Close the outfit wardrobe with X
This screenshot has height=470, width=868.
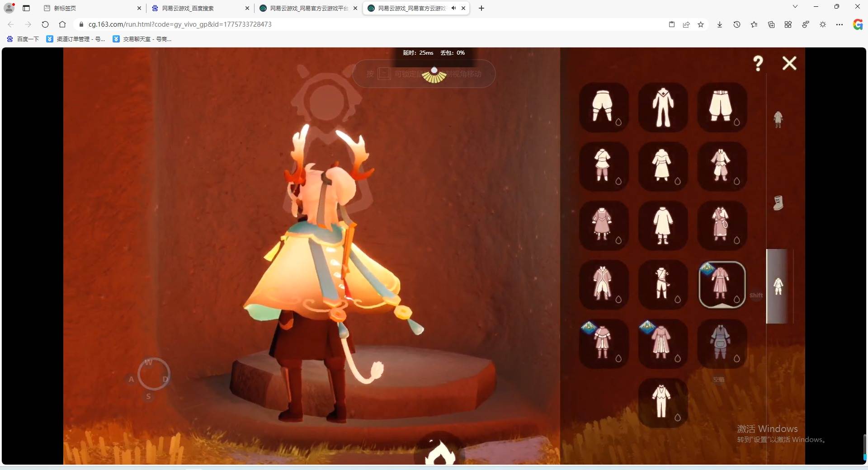pos(789,63)
